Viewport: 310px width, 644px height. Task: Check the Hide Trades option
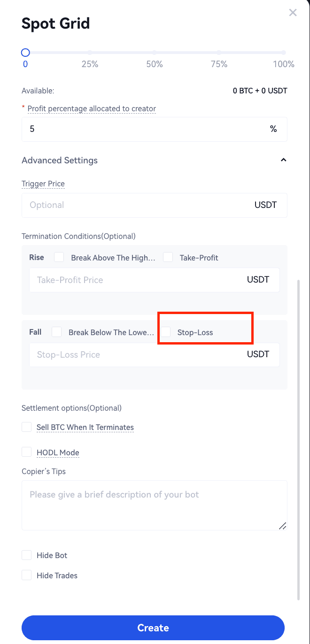pos(27,575)
